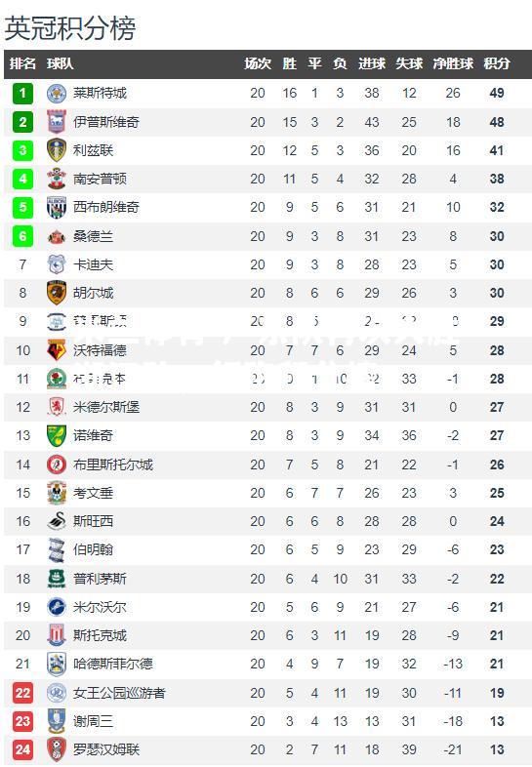Open the 南安普顿 crest icon
The image size is (532, 767).
click(57, 179)
